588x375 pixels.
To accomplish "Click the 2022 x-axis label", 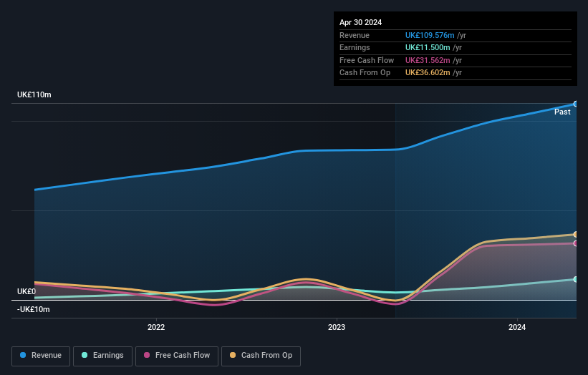I will 156,327.
